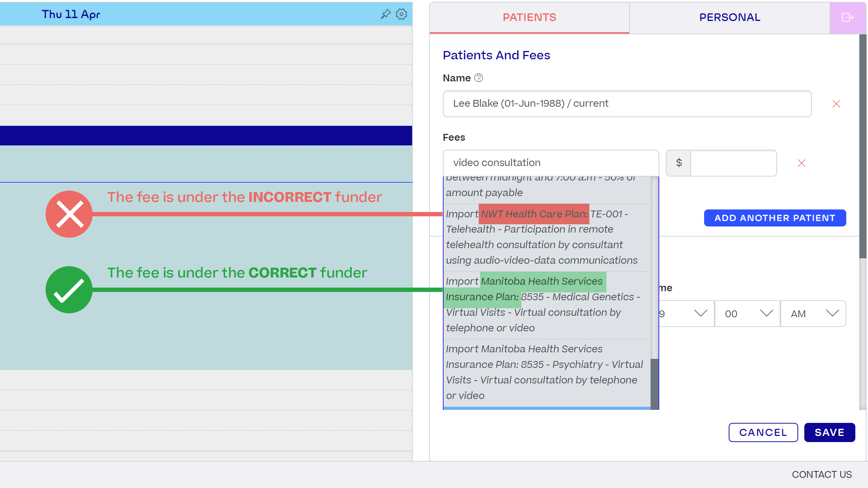This screenshot has height=488, width=868.
Task: Switch to the Personal tab
Action: pyautogui.click(x=730, y=17)
